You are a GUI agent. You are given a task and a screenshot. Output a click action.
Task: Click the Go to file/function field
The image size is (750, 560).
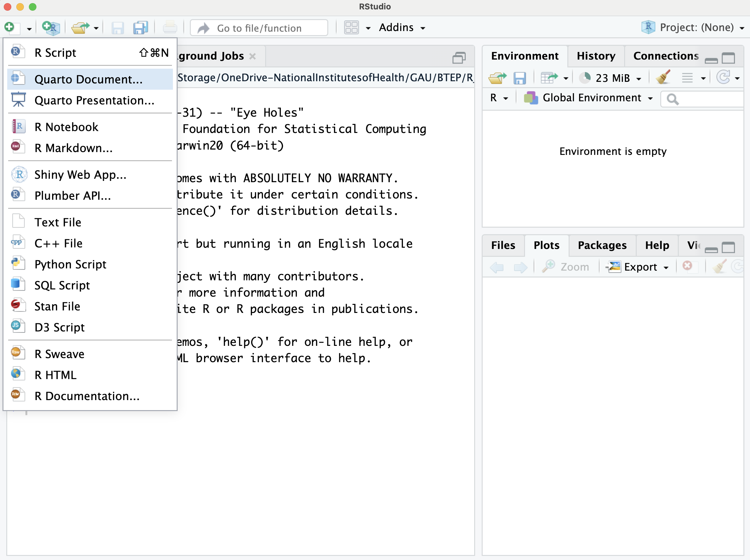[x=260, y=28]
